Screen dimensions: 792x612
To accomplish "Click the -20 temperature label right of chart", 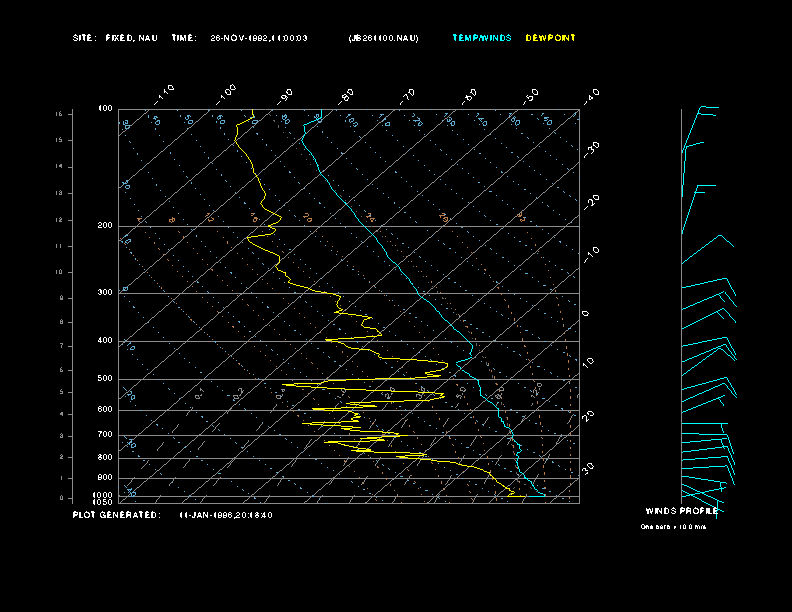I will click(591, 202).
